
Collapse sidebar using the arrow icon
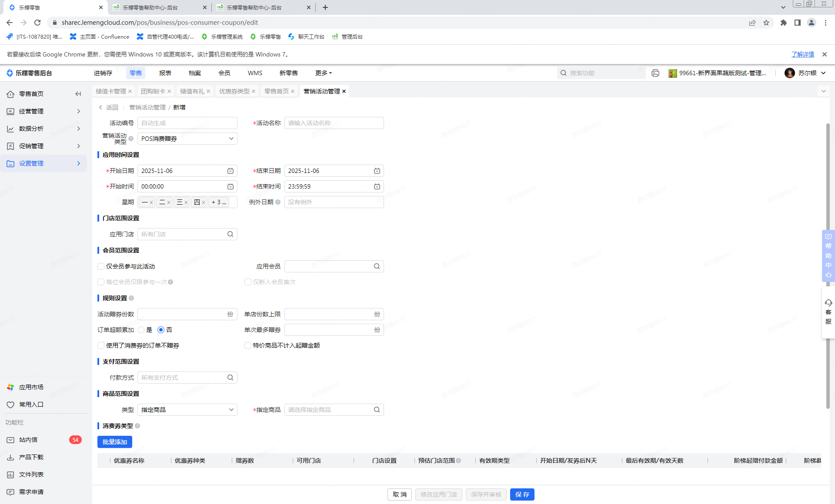pos(78,94)
